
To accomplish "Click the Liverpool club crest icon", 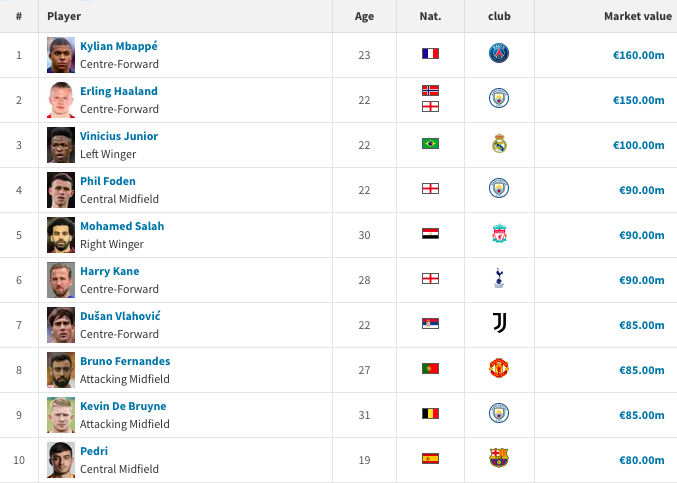I will tap(499, 234).
